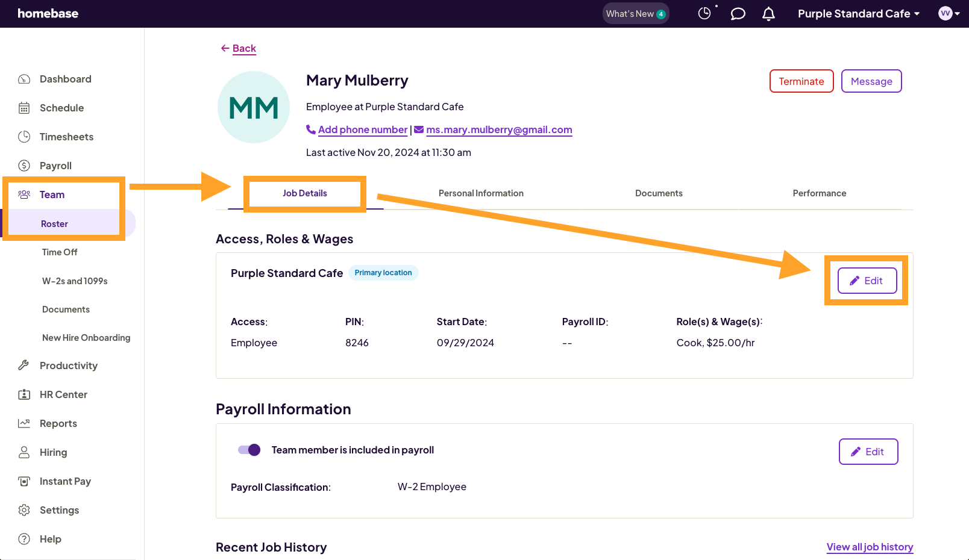This screenshot has width=969, height=560.
Task: Click the Message button
Action: 871,81
